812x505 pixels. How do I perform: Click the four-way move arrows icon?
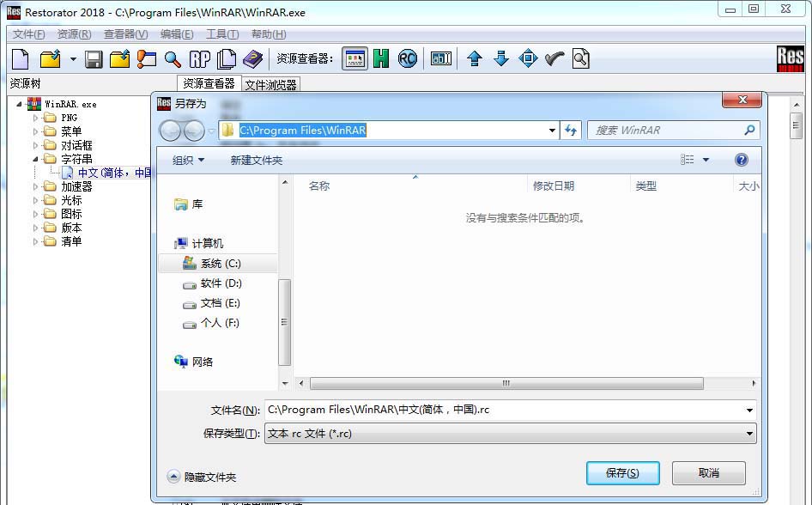tap(528, 58)
